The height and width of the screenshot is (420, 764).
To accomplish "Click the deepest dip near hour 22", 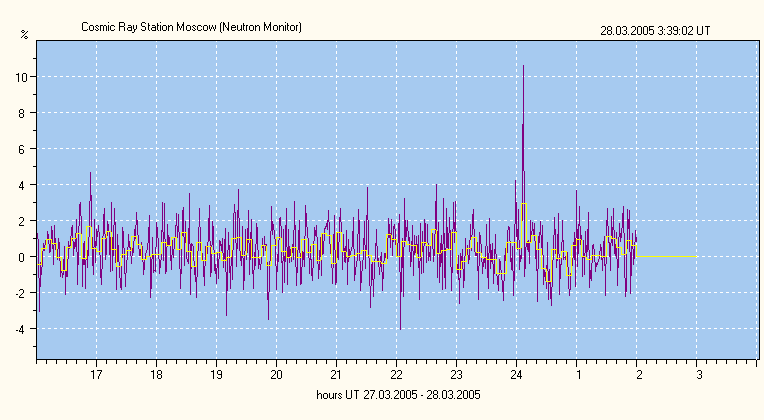I will (x=400, y=328).
